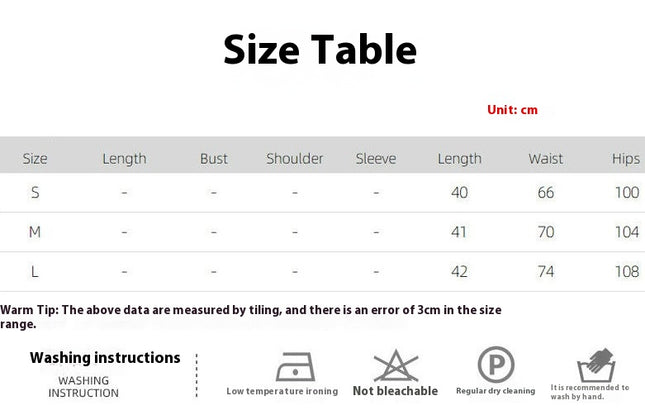
Task: Select the Bust column header
Action: click(214, 159)
